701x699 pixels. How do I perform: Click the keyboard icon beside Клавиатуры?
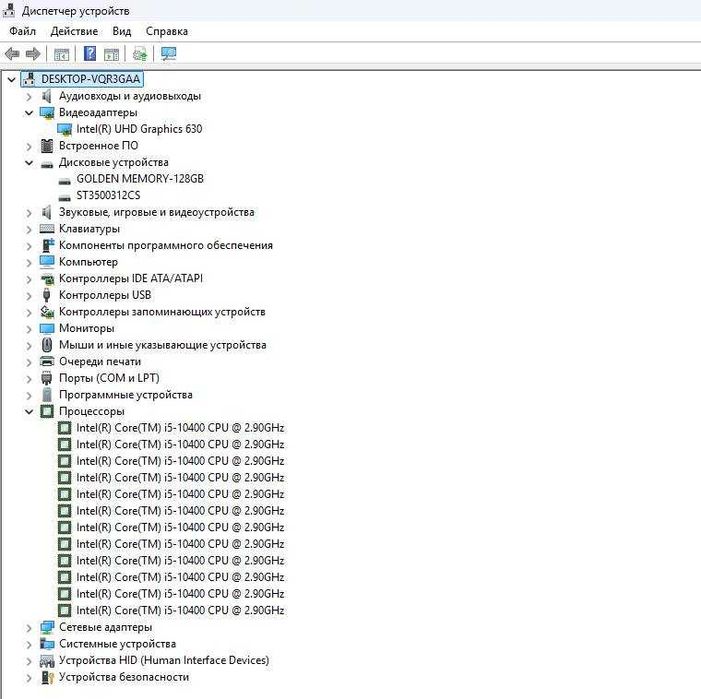47,229
